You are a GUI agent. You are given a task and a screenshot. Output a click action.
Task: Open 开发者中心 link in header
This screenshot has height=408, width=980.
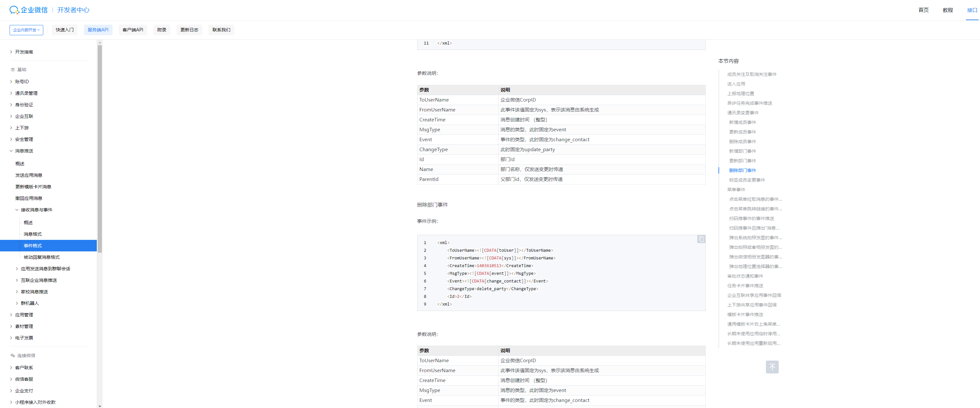click(x=73, y=10)
